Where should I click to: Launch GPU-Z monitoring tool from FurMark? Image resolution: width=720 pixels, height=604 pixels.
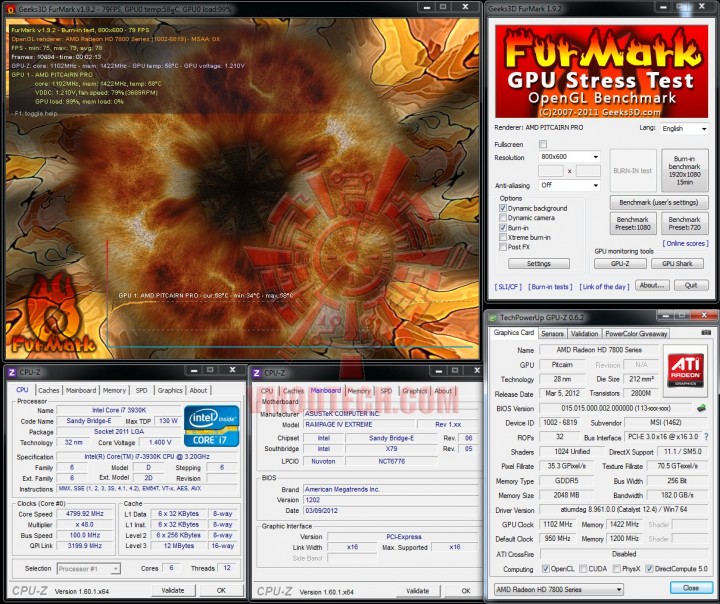coord(620,264)
